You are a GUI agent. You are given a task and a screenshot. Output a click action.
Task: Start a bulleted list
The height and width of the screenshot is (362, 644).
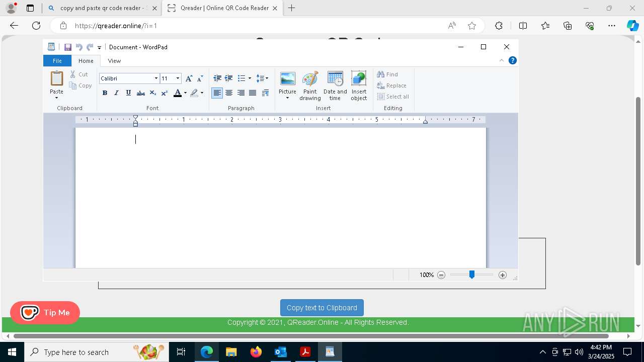[x=242, y=78]
